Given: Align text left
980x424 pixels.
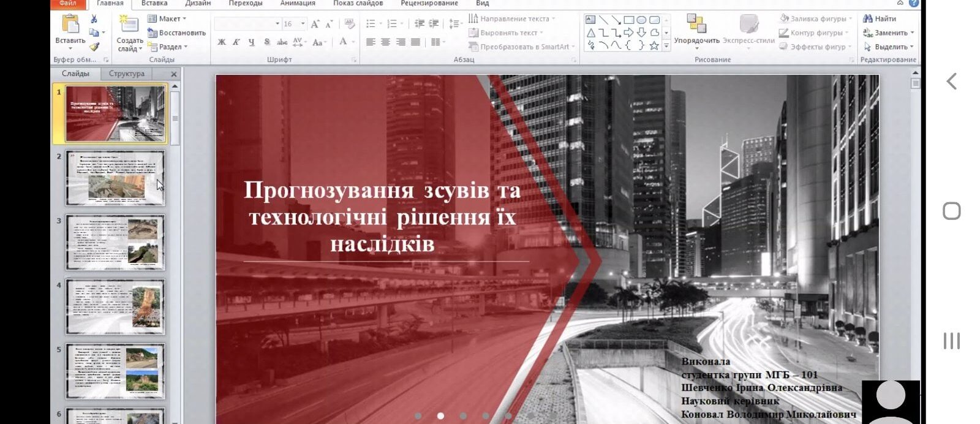Looking at the screenshot, I should point(371,42).
